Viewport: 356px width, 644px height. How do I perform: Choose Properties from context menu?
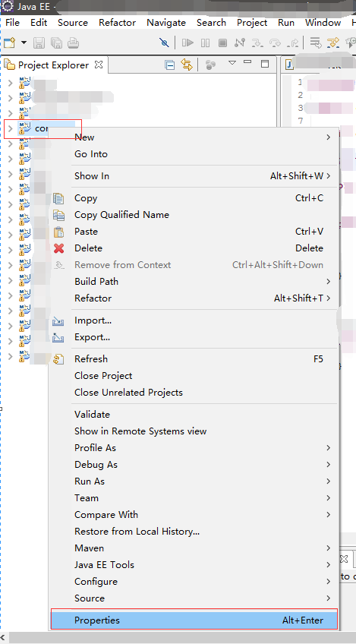[194, 620]
